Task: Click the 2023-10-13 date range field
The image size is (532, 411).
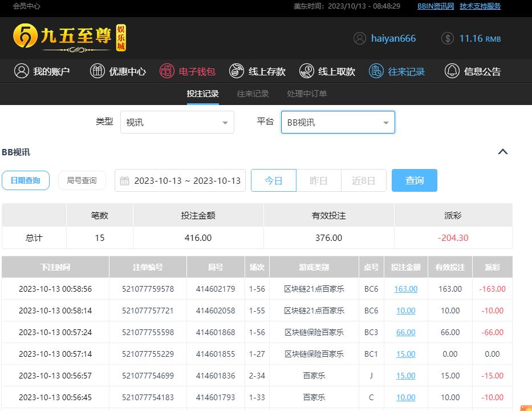Action: (187, 180)
